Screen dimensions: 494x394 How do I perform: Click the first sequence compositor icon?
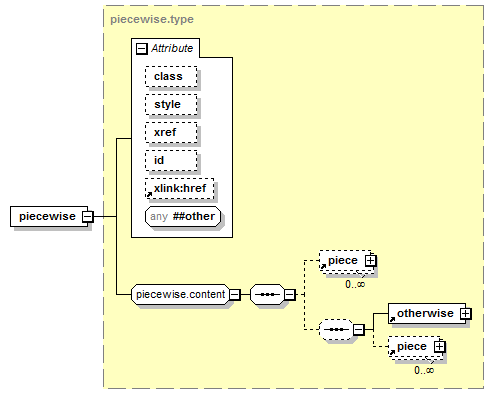pos(267,295)
